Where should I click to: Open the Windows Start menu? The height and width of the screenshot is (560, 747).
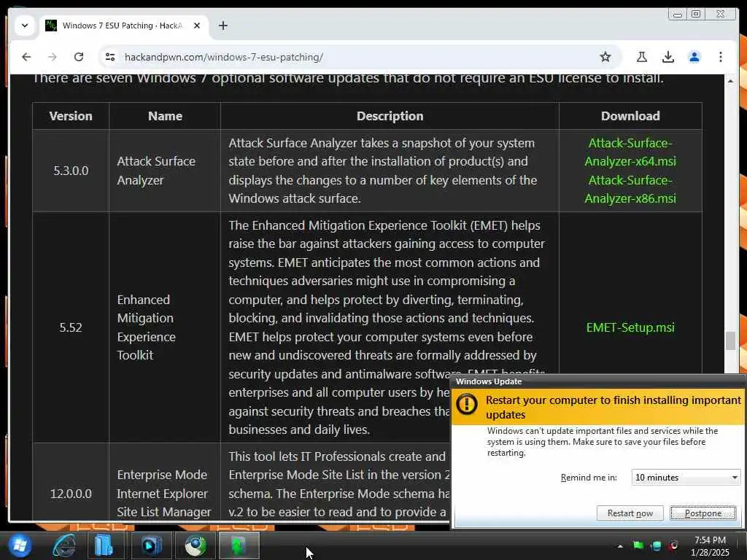(x=20, y=545)
